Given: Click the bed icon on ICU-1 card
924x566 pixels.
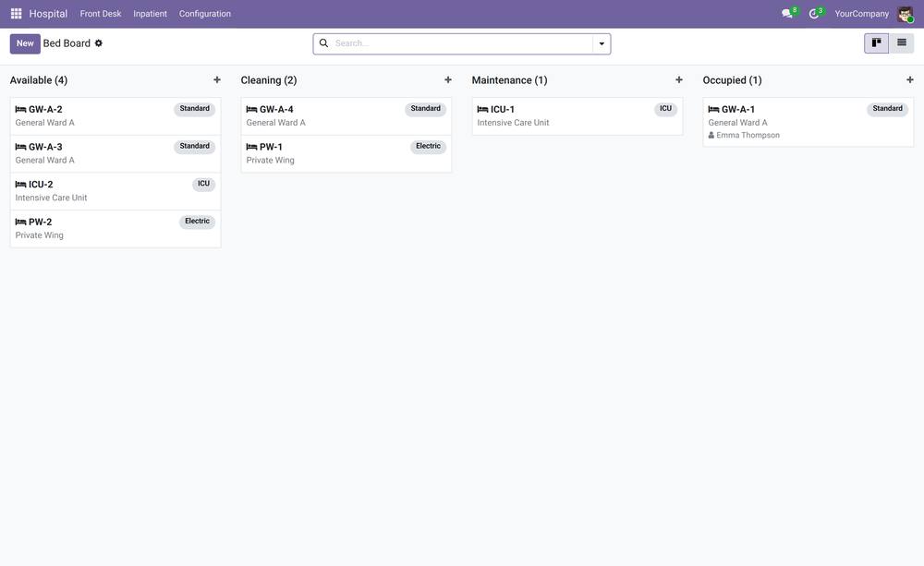Looking at the screenshot, I should [482, 110].
